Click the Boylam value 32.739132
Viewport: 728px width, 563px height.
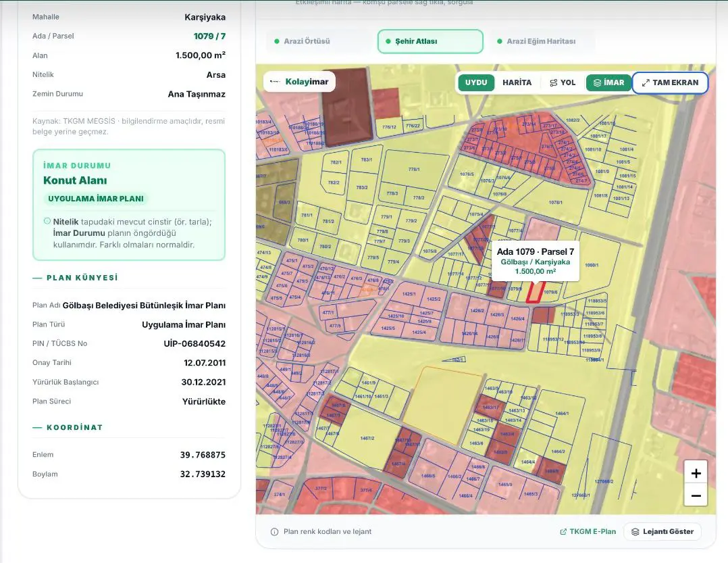point(203,474)
